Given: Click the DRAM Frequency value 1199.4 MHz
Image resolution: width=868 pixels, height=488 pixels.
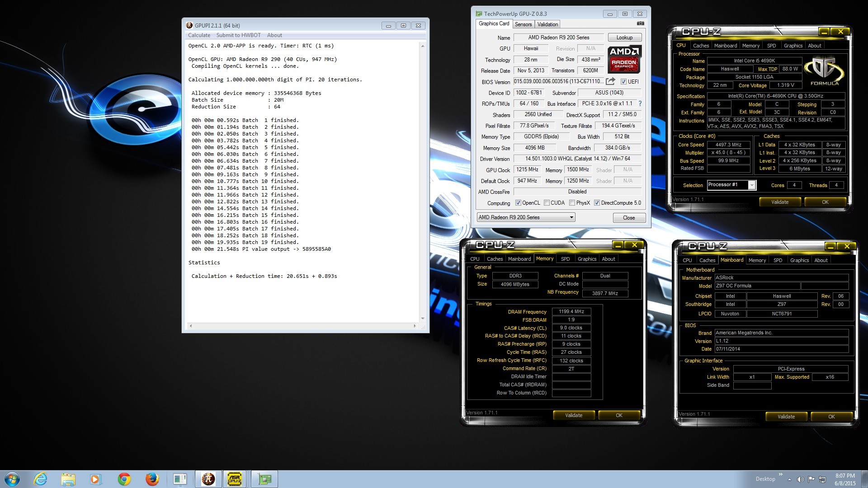Looking at the screenshot, I should [x=571, y=311].
